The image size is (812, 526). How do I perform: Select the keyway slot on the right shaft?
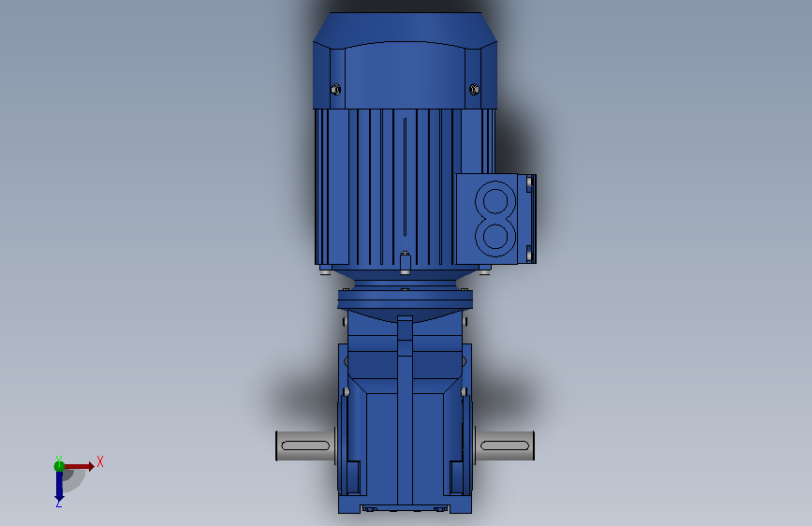click(x=505, y=446)
